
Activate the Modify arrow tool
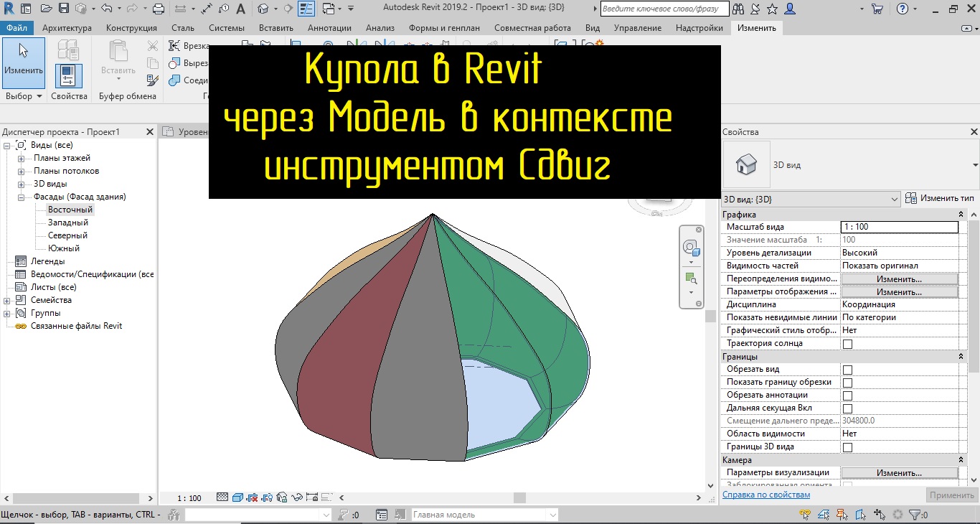[x=24, y=63]
